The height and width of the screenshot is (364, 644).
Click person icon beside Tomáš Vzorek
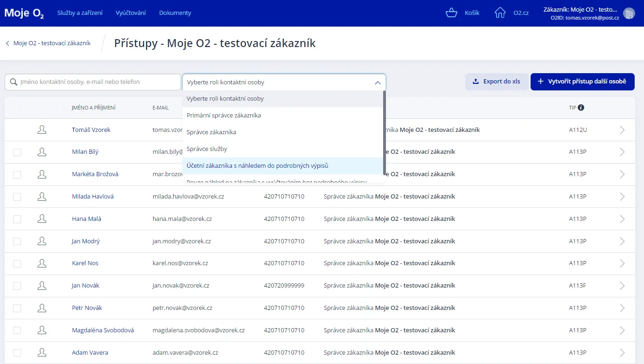[x=42, y=130]
